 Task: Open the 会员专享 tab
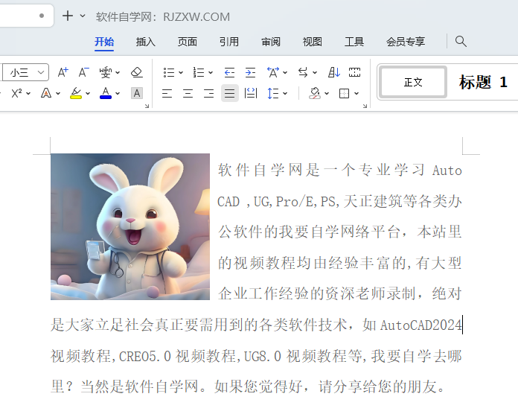pyautogui.click(x=406, y=42)
